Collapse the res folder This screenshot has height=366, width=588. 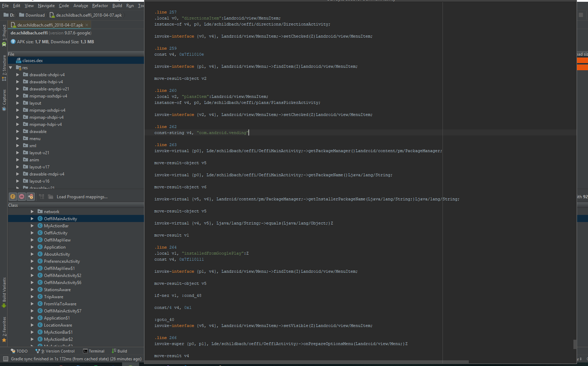[11, 68]
